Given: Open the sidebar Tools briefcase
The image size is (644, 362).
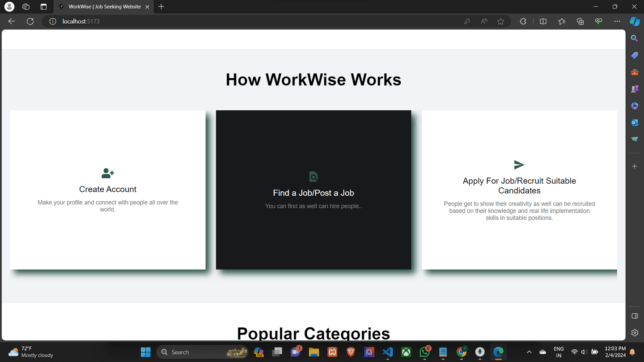Looking at the screenshot, I should tap(635, 72).
